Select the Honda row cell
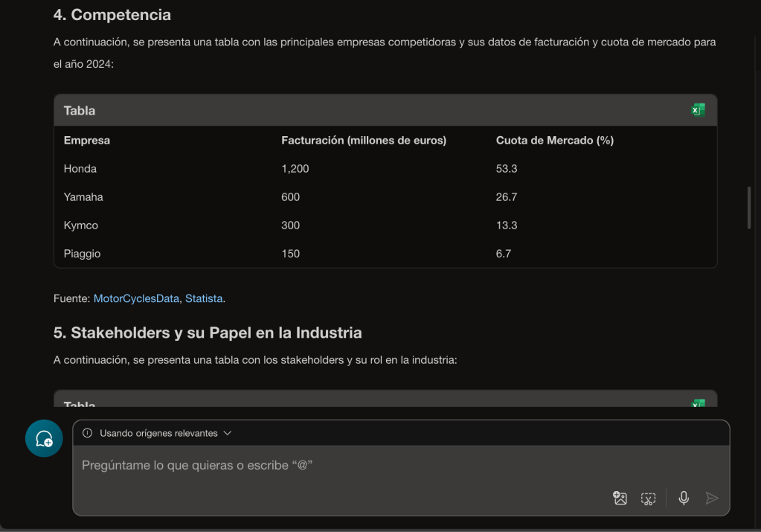The height and width of the screenshot is (532, 761). [x=80, y=169]
